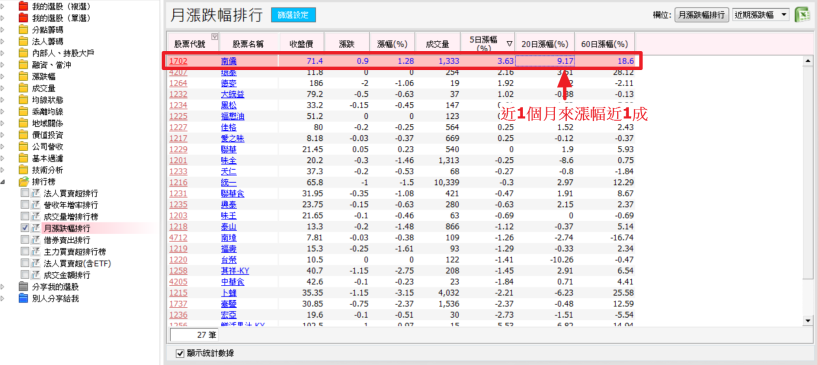Click the folder icon beside 價值投資
This screenshot has width=820, height=365.
click(x=23, y=134)
